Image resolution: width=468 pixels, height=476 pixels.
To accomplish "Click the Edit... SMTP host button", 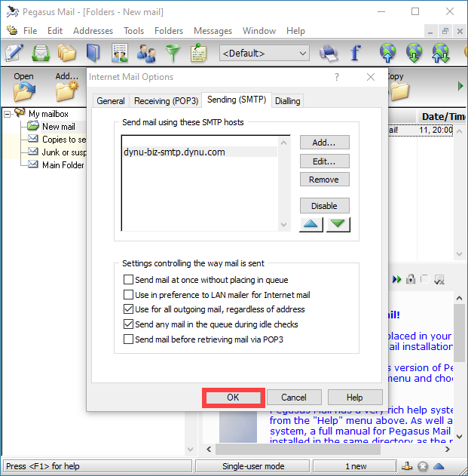I will [324, 161].
